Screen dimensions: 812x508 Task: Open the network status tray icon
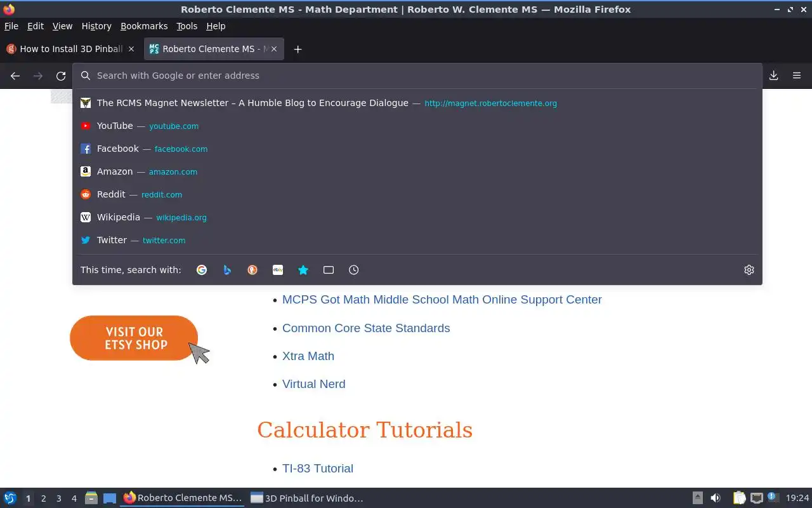[757, 498]
